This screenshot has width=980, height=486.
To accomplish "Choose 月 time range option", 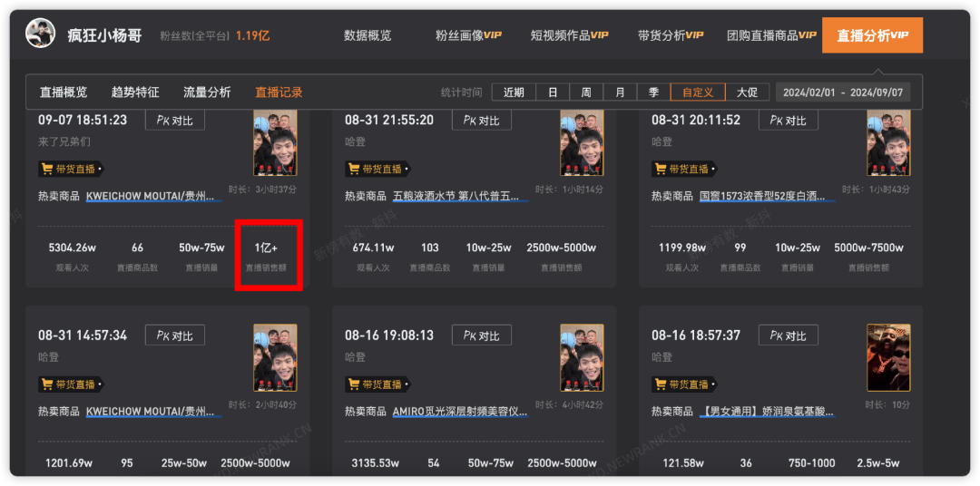I will 620,92.
